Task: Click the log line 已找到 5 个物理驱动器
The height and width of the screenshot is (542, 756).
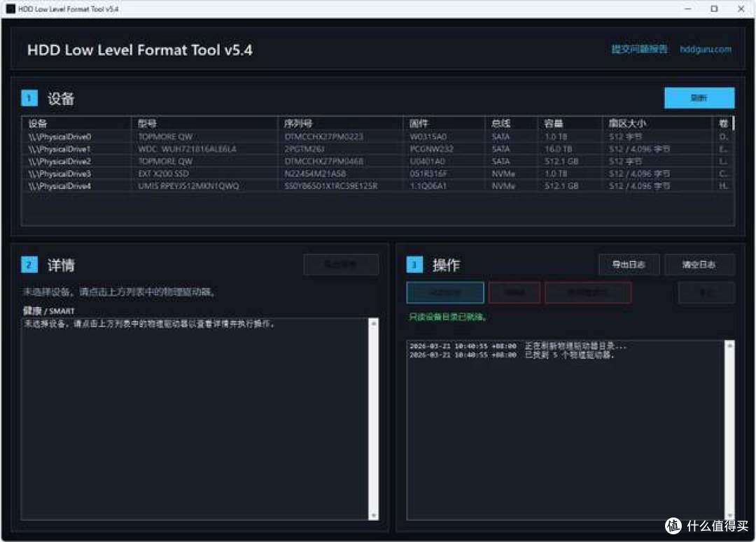Action: click(x=512, y=355)
